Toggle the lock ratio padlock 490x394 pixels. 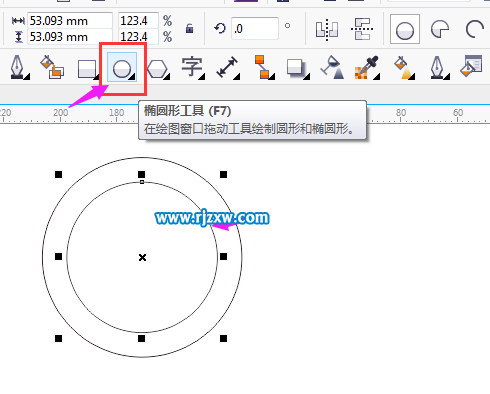pyautogui.click(x=189, y=29)
